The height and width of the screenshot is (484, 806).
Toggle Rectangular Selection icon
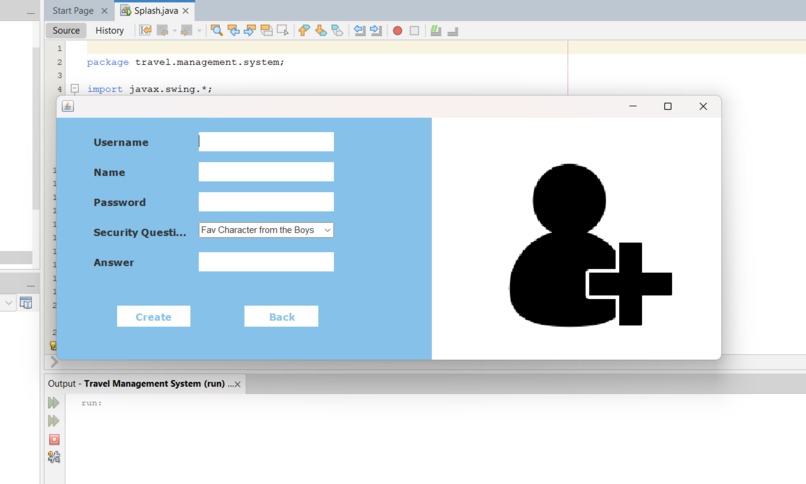[283, 30]
